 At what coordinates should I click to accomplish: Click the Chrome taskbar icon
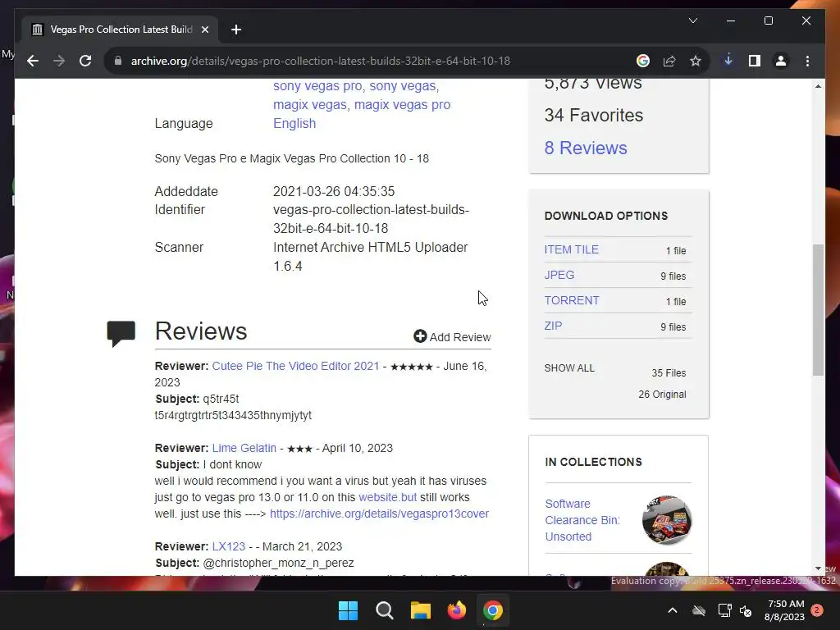(493, 610)
